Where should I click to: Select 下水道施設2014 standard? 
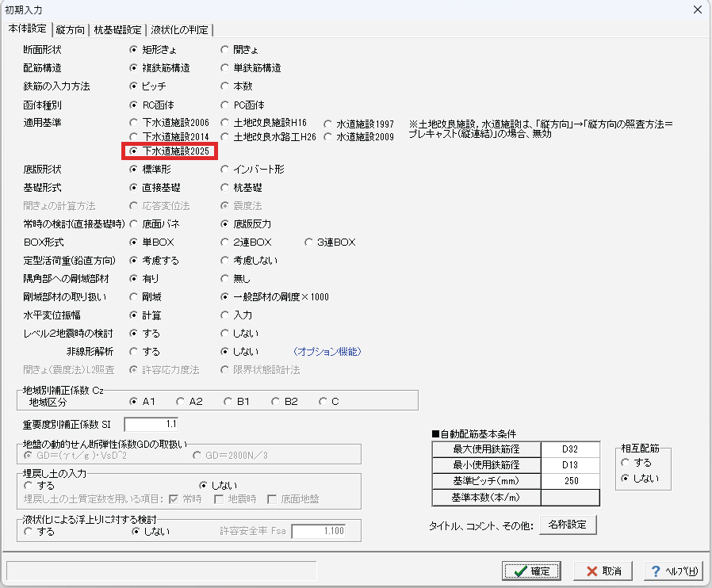[170, 136]
